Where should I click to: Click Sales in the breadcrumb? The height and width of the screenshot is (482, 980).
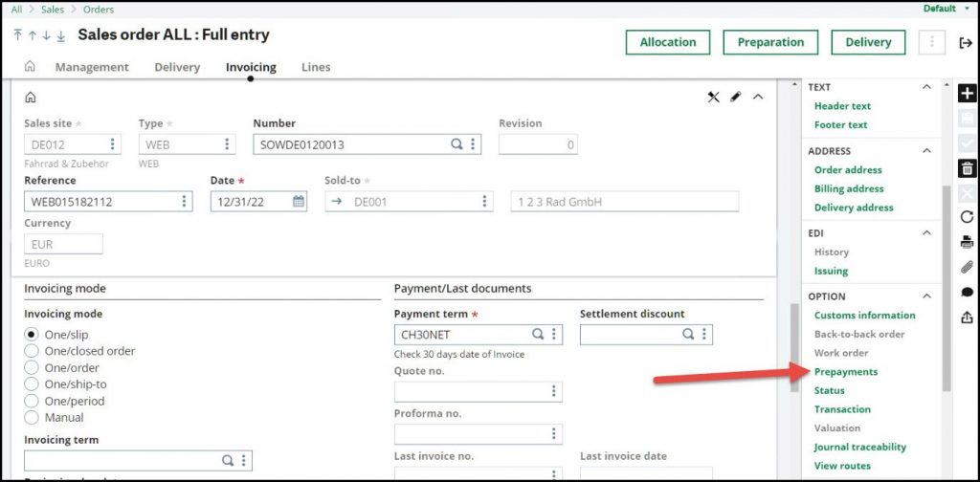tap(53, 10)
